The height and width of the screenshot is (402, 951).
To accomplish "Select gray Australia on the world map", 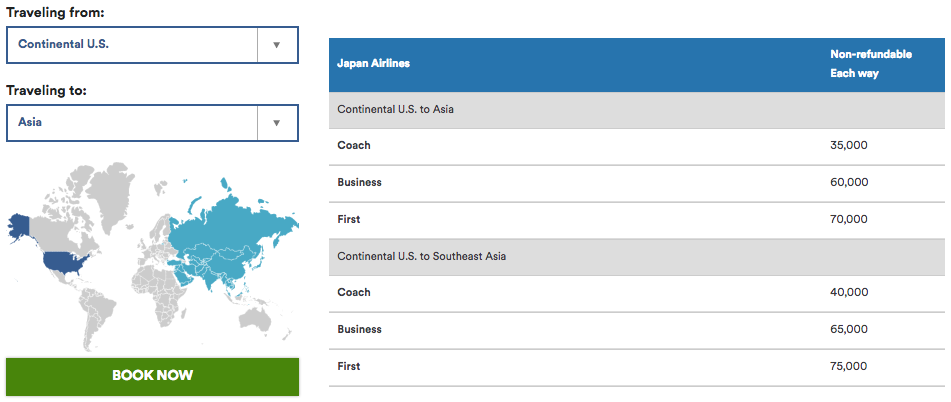I will (x=260, y=318).
